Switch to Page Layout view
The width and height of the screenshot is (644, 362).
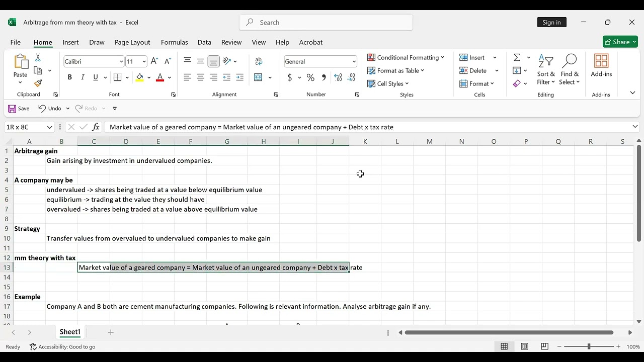tap(524, 346)
